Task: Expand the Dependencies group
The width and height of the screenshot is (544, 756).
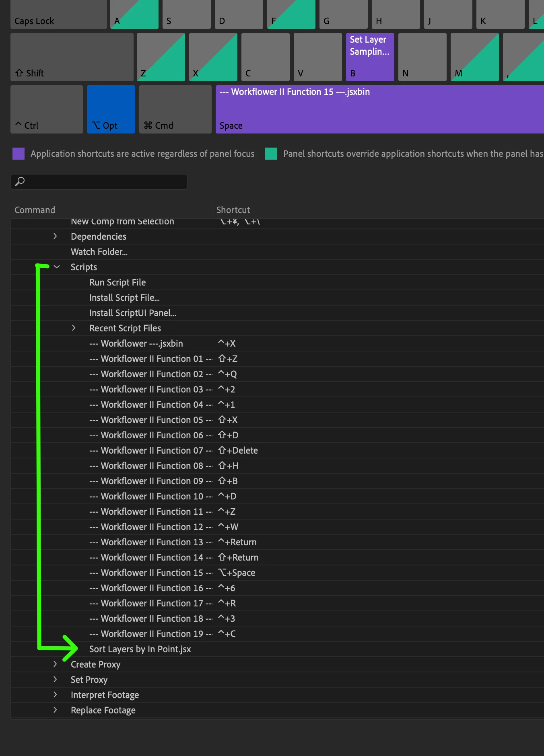Action: click(55, 236)
